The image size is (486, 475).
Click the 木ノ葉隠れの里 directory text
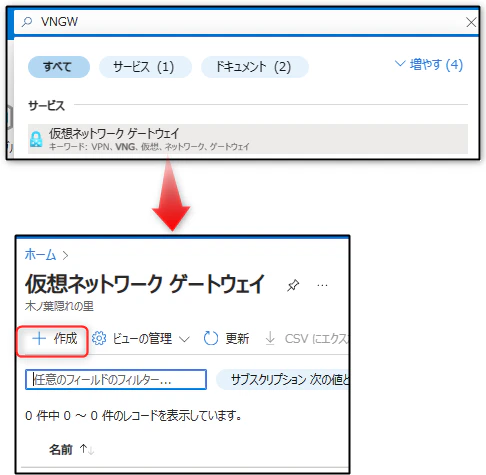tap(59, 306)
